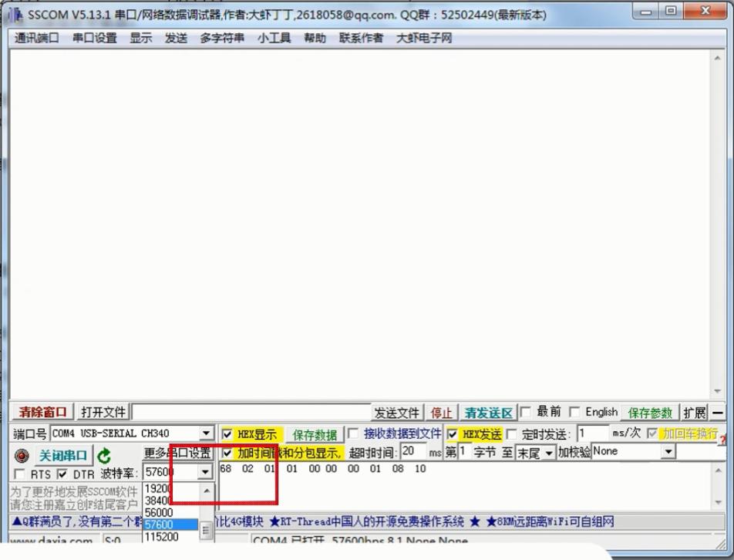Click the 保存参数 button
Viewport: 734px width, 560px height.
[650, 413]
